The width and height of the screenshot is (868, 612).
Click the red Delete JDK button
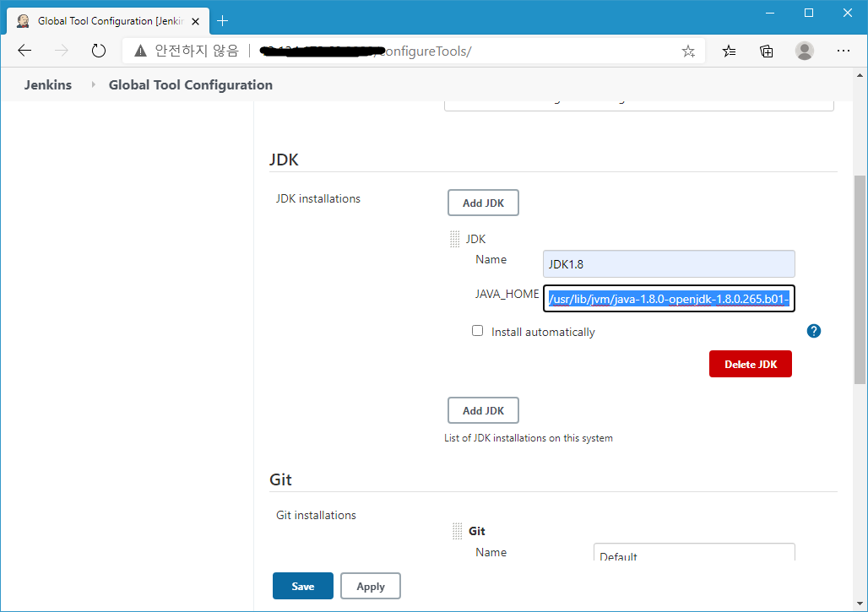click(751, 364)
